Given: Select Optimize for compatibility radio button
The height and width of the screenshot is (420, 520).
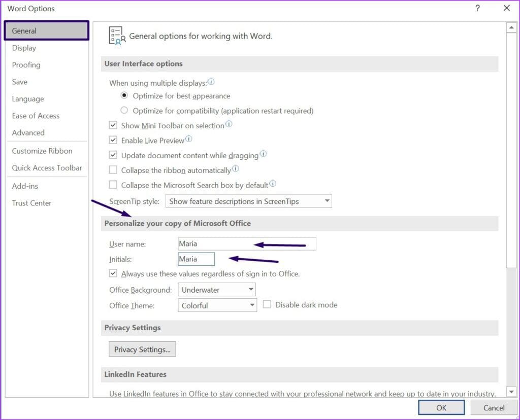Looking at the screenshot, I should click(x=124, y=110).
